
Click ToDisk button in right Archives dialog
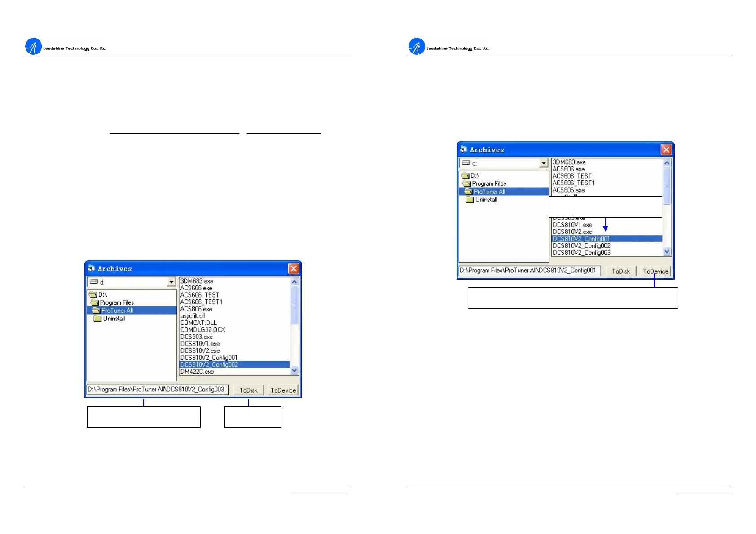coord(621,271)
